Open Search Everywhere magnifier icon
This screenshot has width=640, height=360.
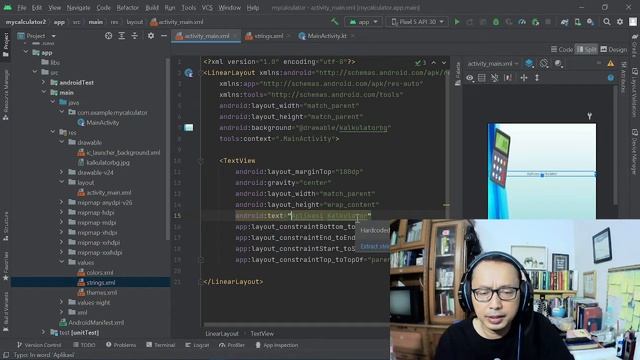(607, 22)
